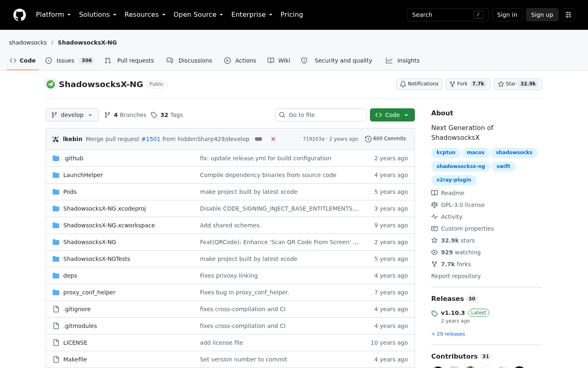Click the red failed-status X icon

click(x=273, y=139)
